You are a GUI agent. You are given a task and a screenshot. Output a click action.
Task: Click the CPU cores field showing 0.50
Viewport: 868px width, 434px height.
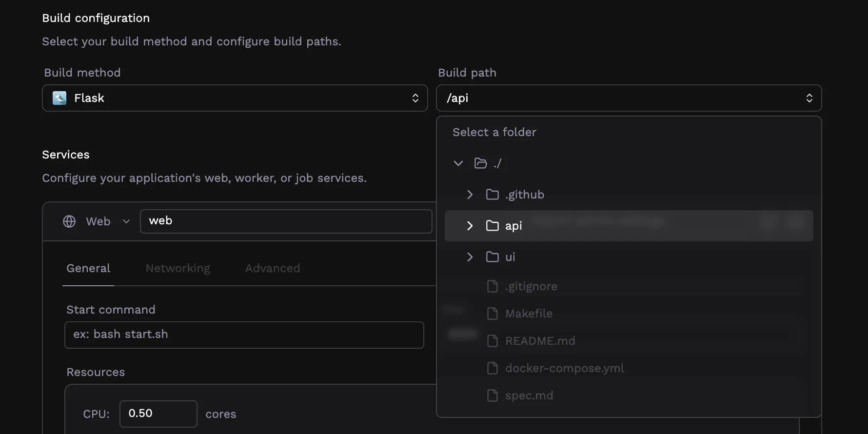(158, 414)
